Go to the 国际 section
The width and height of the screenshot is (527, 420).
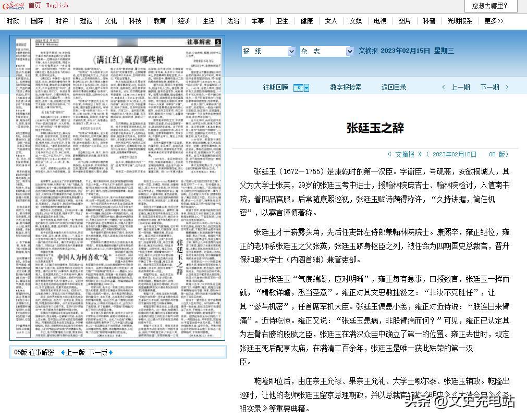37,21
